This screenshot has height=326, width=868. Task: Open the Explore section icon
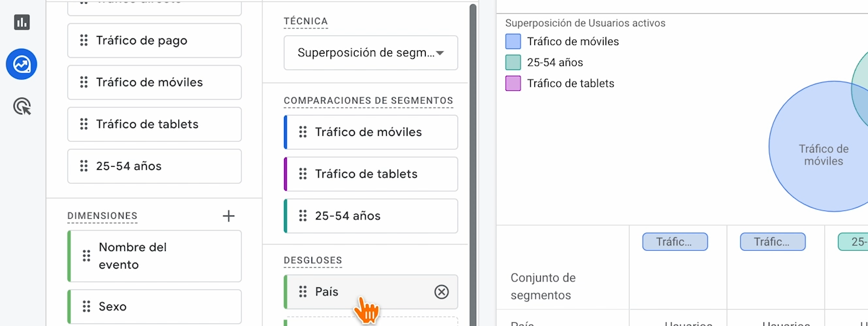(x=22, y=65)
